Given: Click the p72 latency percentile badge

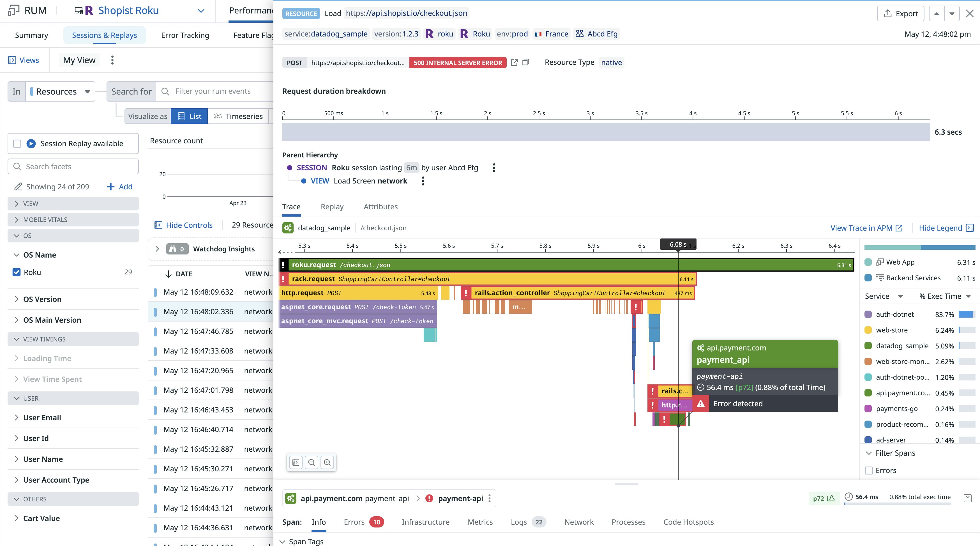Looking at the screenshot, I should click(824, 498).
